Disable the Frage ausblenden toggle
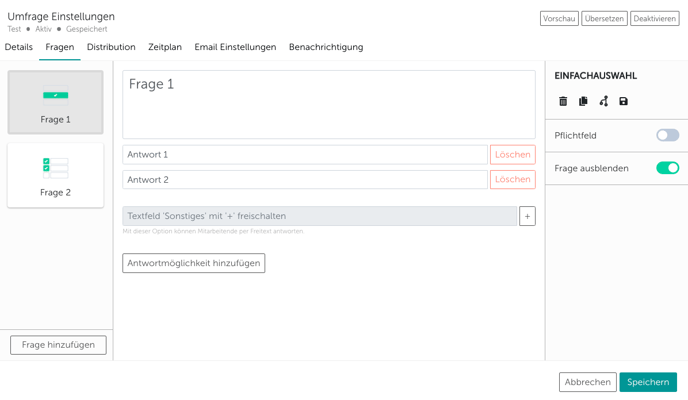 coord(667,168)
